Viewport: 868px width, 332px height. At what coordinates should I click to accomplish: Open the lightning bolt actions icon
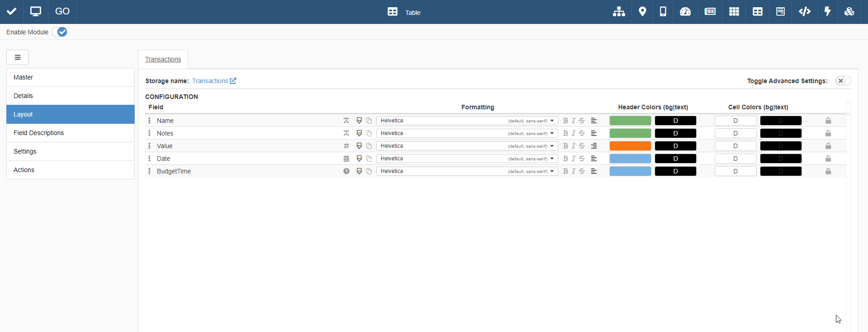pos(828,12)
